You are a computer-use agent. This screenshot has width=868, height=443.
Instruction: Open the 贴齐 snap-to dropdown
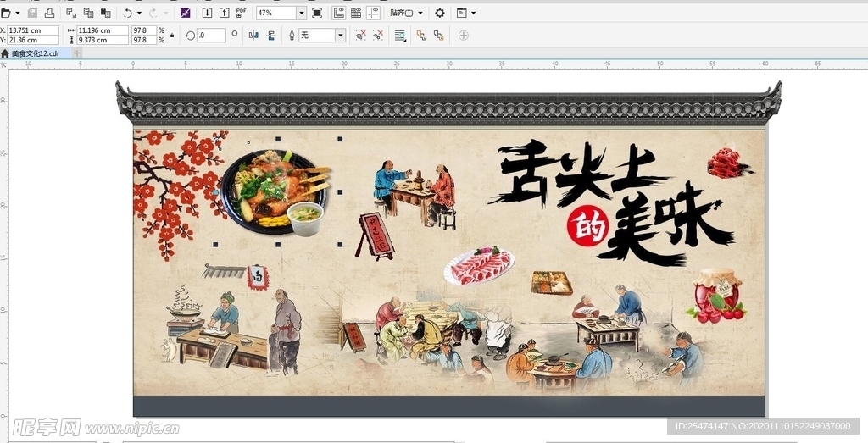[406, 13]
